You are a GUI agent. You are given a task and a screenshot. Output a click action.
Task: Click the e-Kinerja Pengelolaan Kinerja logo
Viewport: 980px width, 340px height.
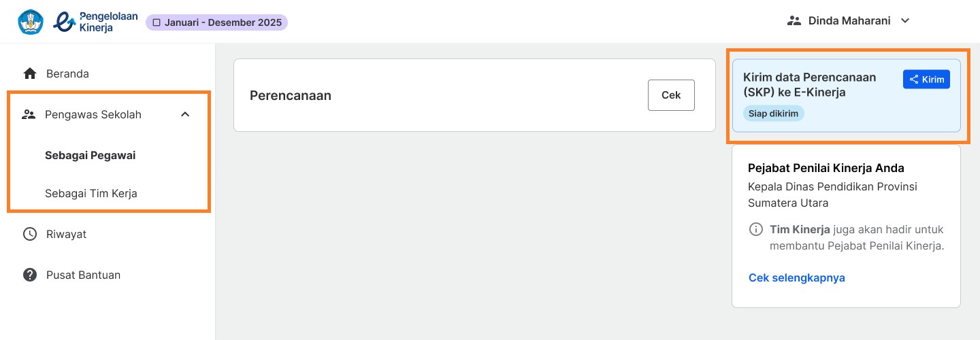coord(95,22)
